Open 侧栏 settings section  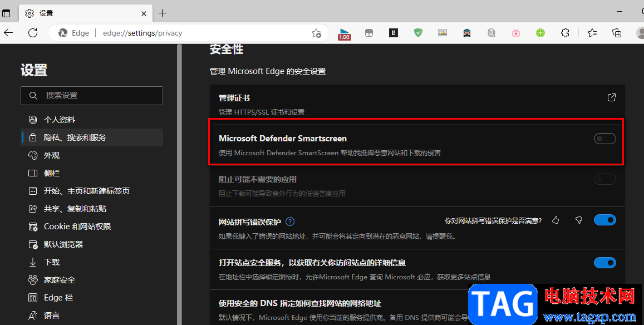pyautogui.click(x=92, y=173)
